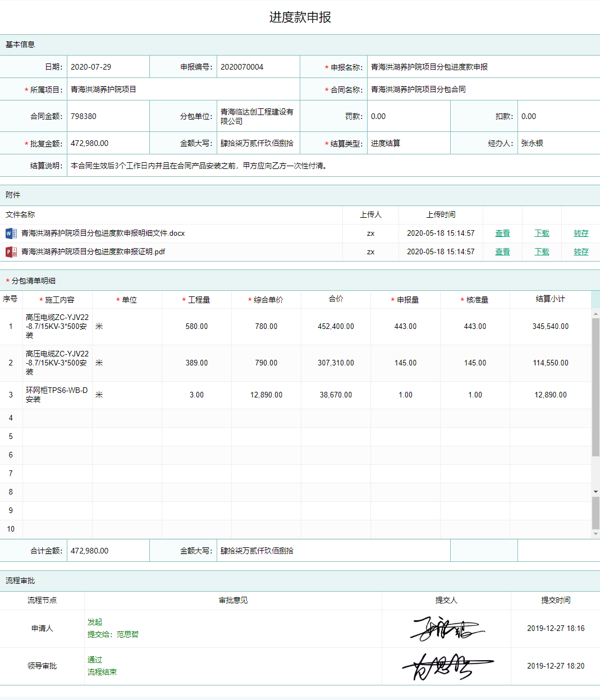Click 合价 value 452,400.00
This screenshot has width=600, height=700.
coord(336,326)
